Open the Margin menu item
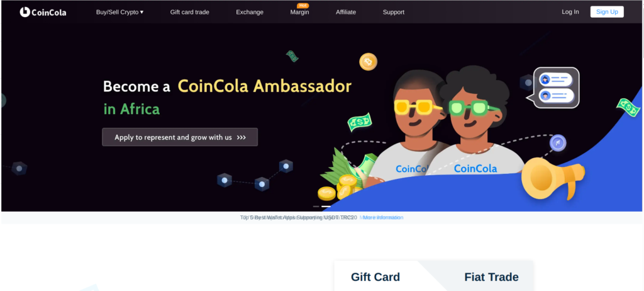Screen dimensions: 644x291 click(300, 13)
